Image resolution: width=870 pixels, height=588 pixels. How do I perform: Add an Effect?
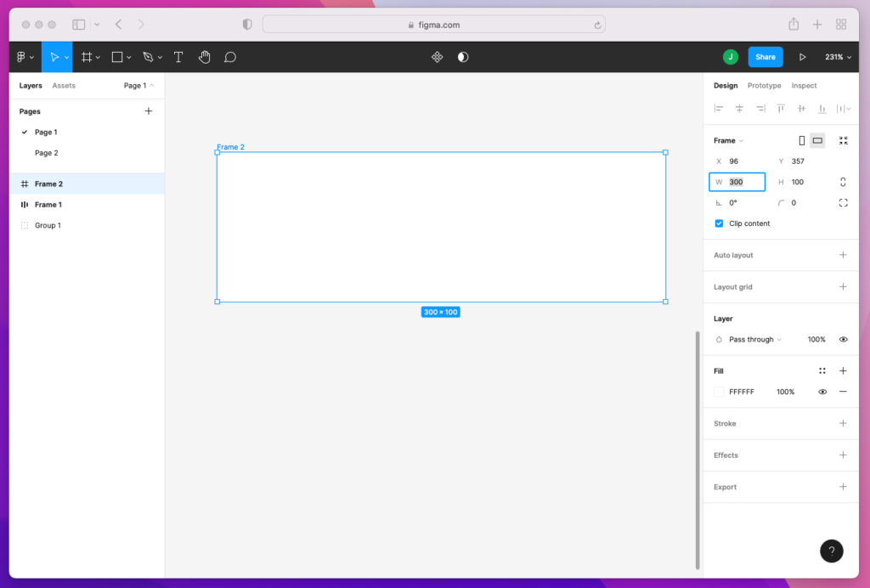click(844, 455)
